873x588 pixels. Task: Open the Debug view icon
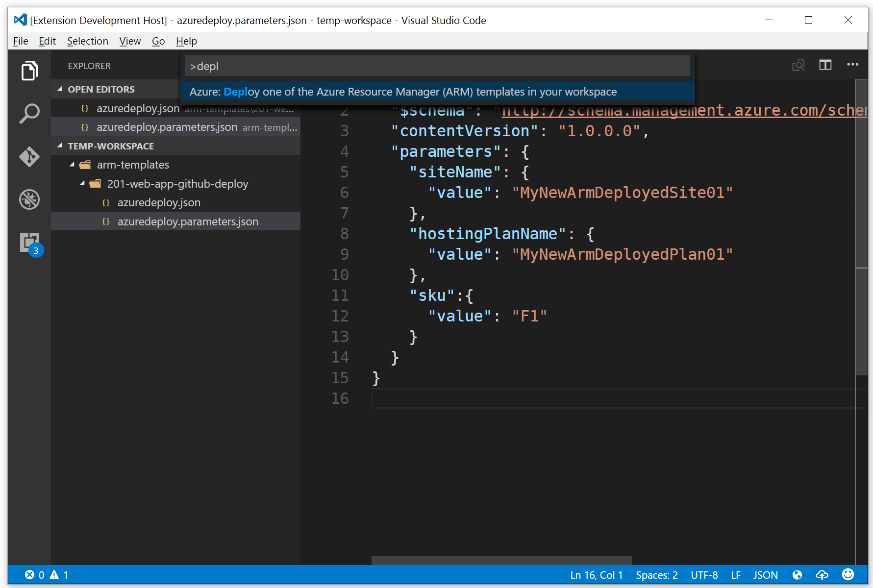[x=29, y=199]
